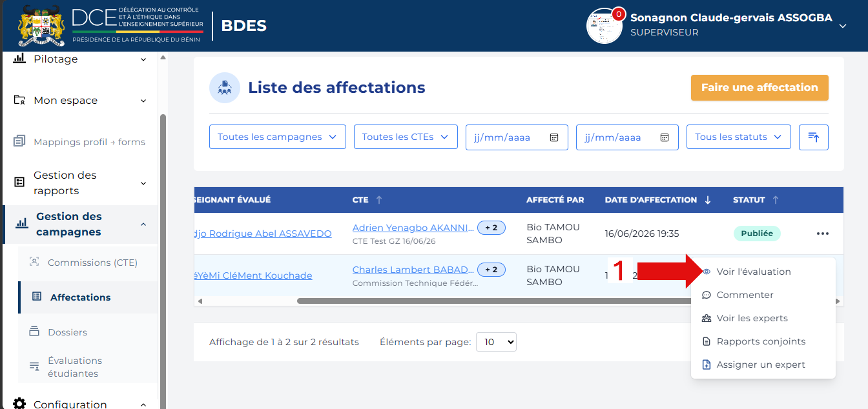Click the BDES title text
The width and height of the screenshot is (868, 409).
(x=244, y=26)
